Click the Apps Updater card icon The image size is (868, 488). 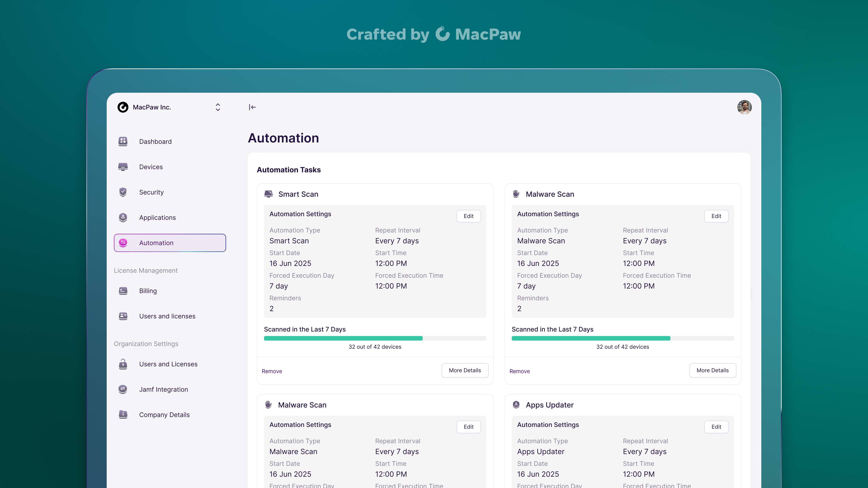(516, 405)
